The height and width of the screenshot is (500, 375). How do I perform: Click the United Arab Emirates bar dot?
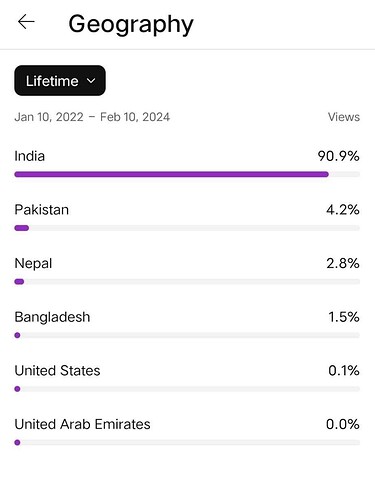pyautogui.click(x=17, y=443)
